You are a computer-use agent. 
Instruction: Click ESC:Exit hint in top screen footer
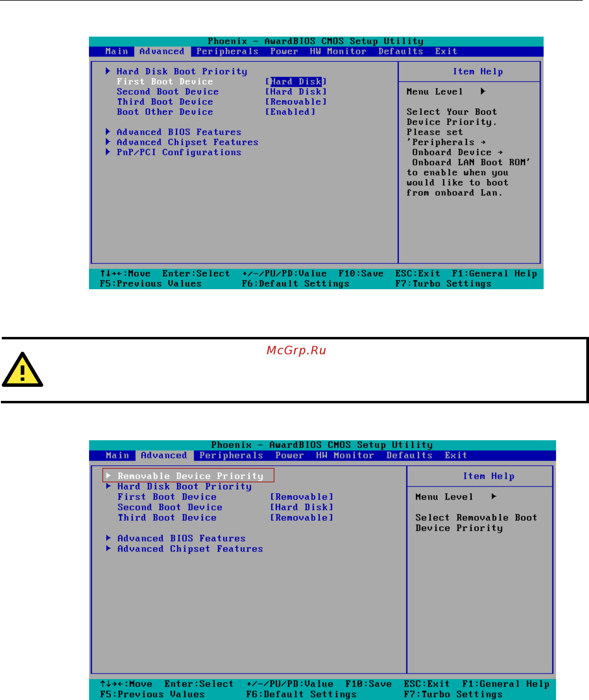tap(418, 274)
